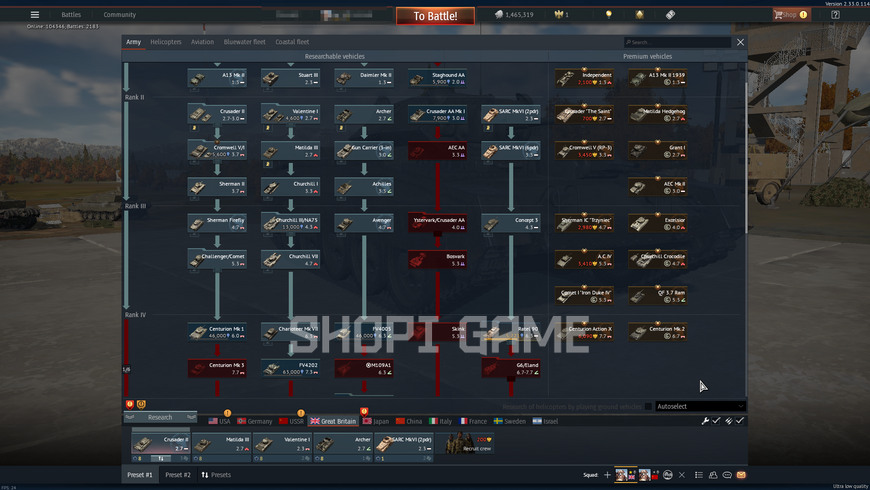Open the hamburger main menu
Viewport: 870px width, 490px height.
(35, 15)
